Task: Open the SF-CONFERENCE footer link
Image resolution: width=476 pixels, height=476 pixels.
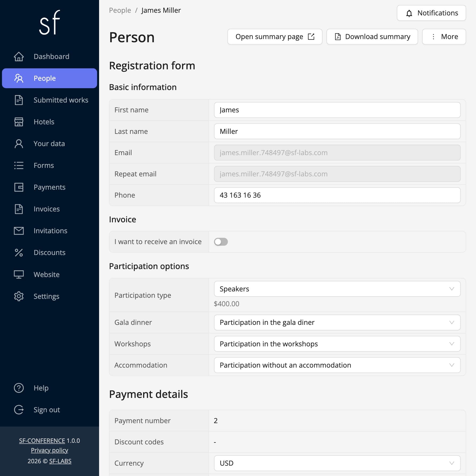Action: [42, 441]
